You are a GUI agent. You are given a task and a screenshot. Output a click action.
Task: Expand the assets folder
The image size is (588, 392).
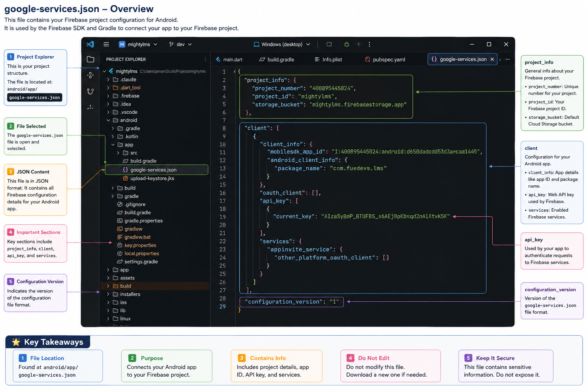108,278
